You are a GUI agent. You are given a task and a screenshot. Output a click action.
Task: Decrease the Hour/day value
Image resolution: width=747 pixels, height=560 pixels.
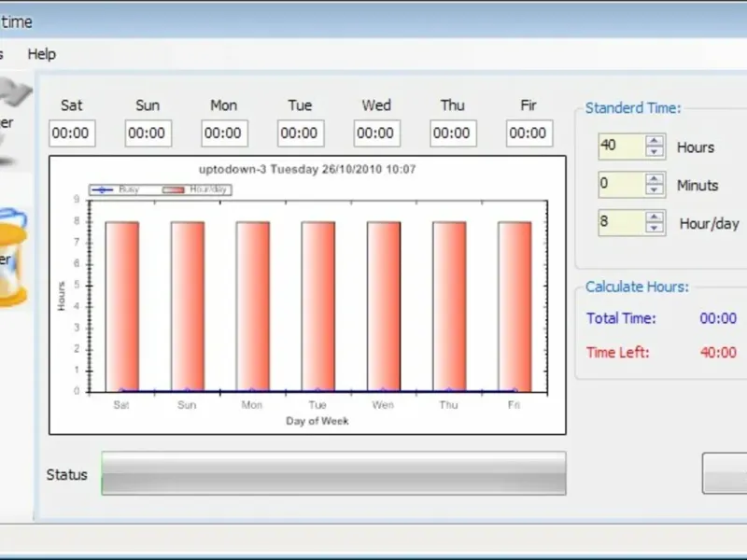pyautogui.click(x=655, y=228)
